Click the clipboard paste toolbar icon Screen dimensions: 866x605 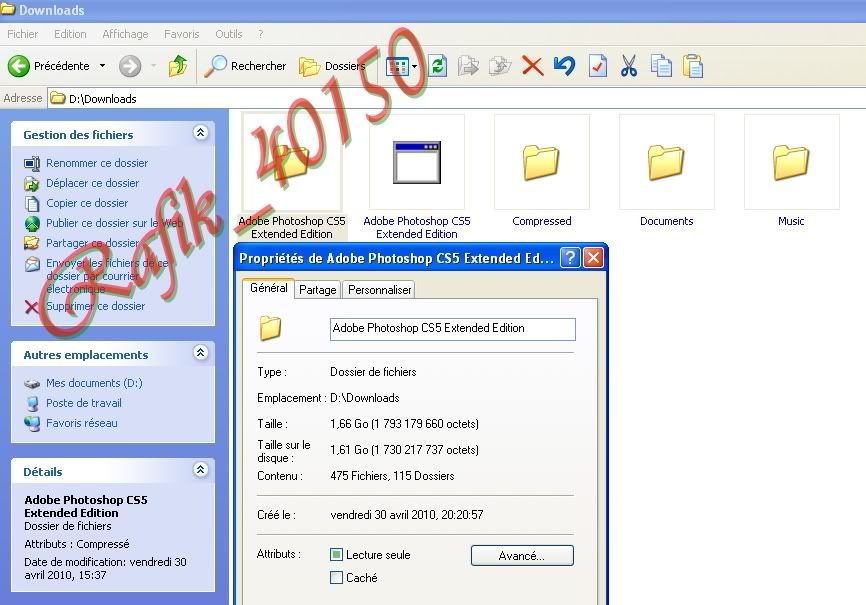pos(693,66)
